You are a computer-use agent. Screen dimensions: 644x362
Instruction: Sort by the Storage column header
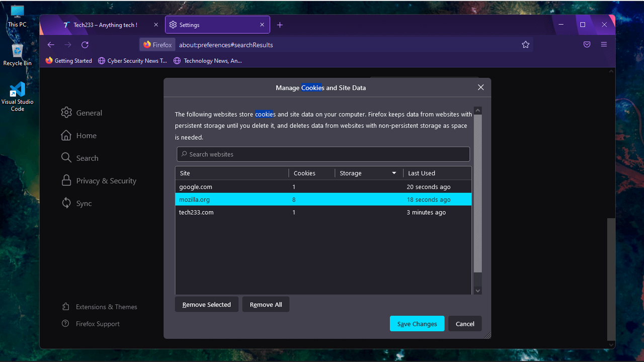pos(369,173)
